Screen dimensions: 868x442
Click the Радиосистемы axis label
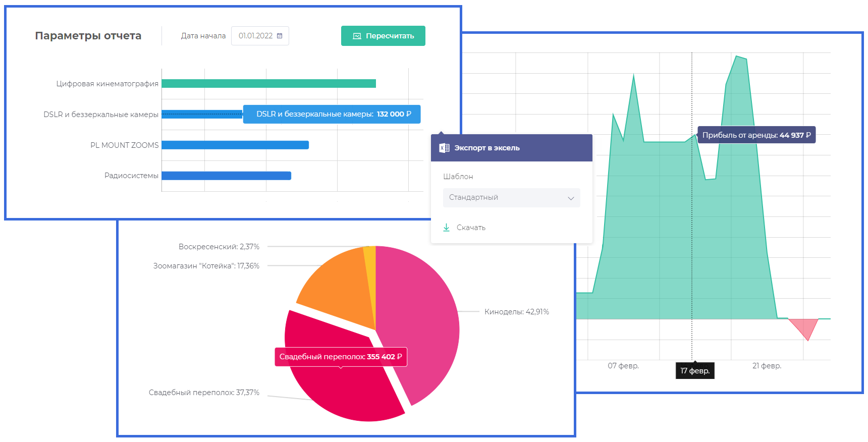pos(131,176)
